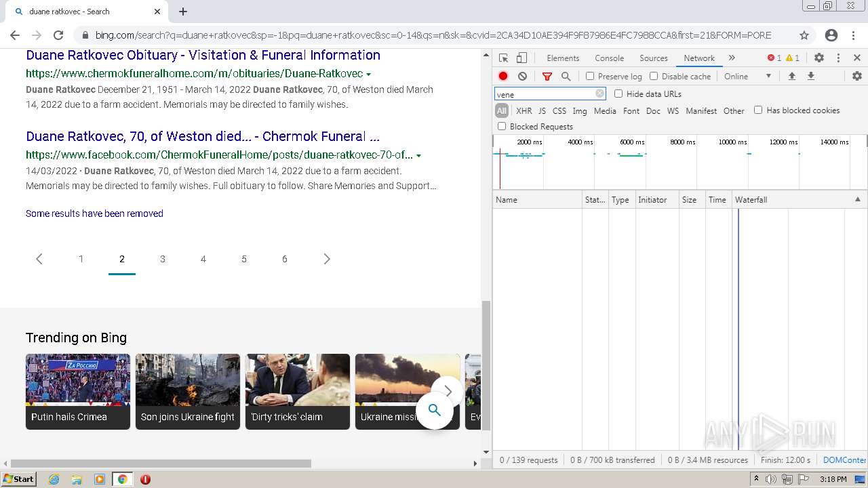Check Has blocked cookies
Viewport: 868px width, 488px height.
click(758, 110)
